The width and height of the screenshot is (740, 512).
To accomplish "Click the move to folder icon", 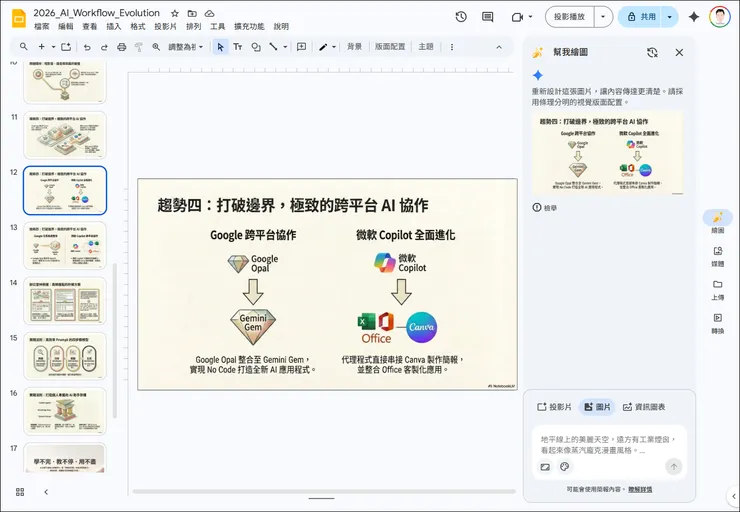I will point(192,13).
